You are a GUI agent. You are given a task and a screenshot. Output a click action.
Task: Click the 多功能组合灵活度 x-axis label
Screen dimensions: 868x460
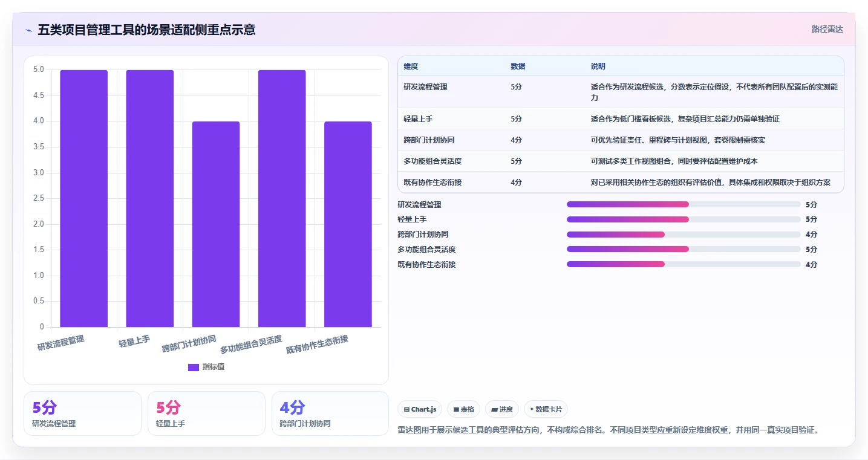click(251, 345)
